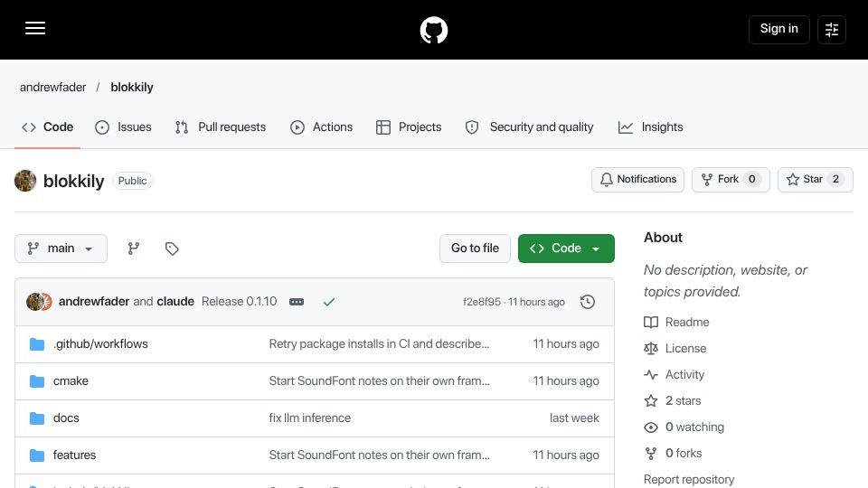Open the main branch dropdown
The height and width of the screenshot is (488, 868).
(61, 249)
